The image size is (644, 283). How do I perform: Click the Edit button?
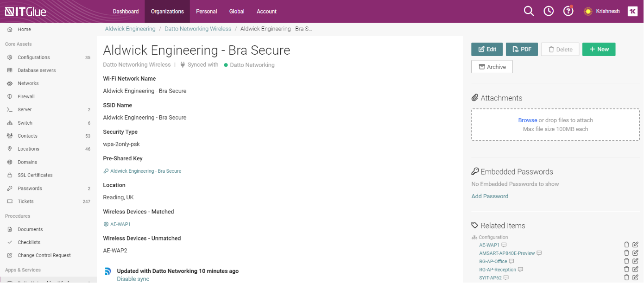[487, 49]
